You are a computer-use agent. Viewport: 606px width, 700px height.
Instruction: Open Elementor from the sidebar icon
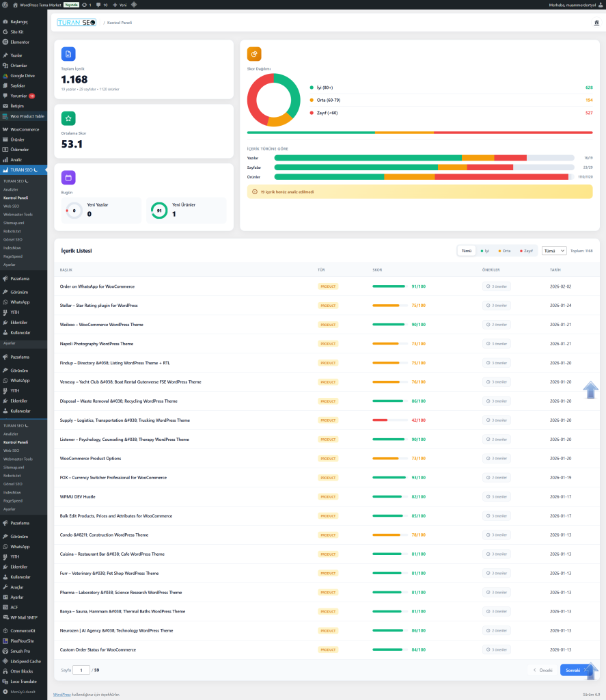coord(5,42)
